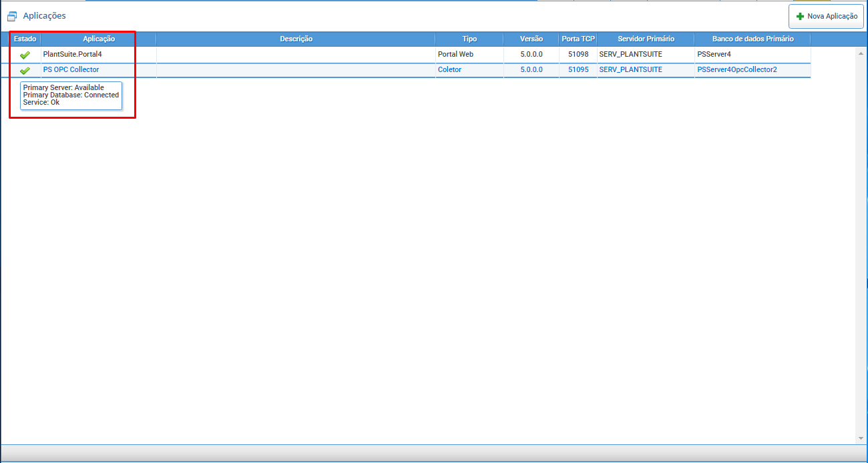The height and width of the screenshot is (463, 868).
Task: Click the Coletor type cell
Action: (449, 69)
